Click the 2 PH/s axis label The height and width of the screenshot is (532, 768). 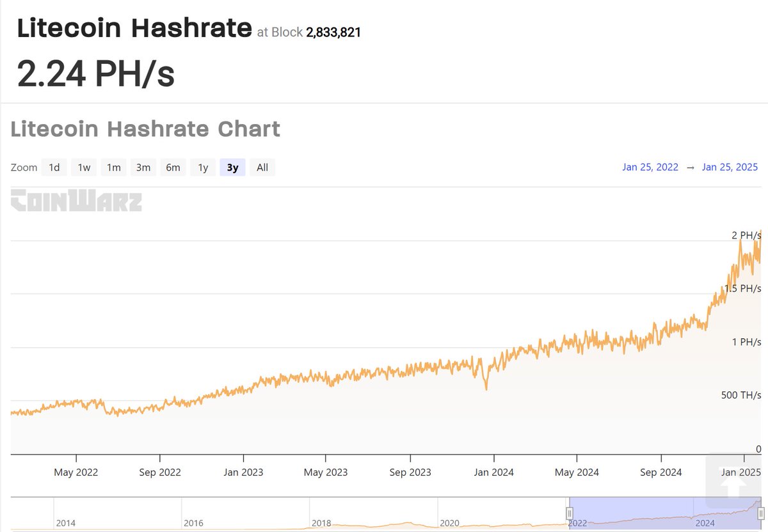tap(746, 235)
